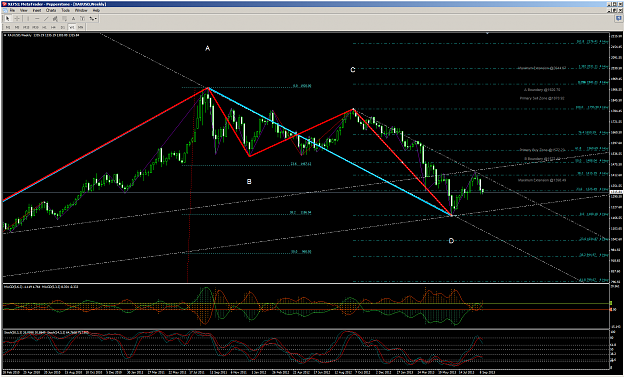The height and width of the screenshot is (377, 625).
Task: Switch chart to MN monthly timeframe
Action: click(x=81, y=27)
